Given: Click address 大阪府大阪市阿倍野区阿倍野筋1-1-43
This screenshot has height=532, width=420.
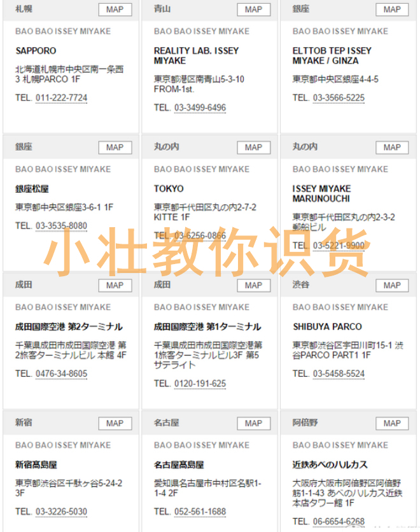Looking at the screenshot, I should pyautogui.click(x=347, y=493).
